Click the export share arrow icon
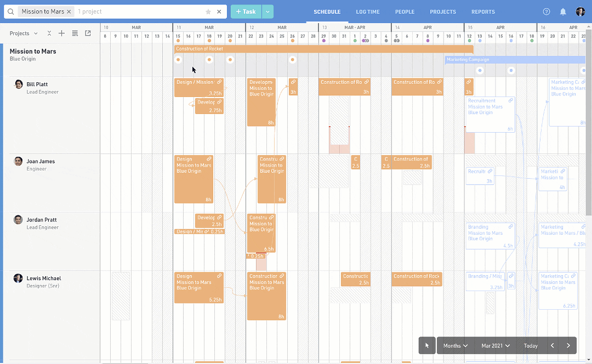This screenshot has width=592, height=364. tap(88, 33)
